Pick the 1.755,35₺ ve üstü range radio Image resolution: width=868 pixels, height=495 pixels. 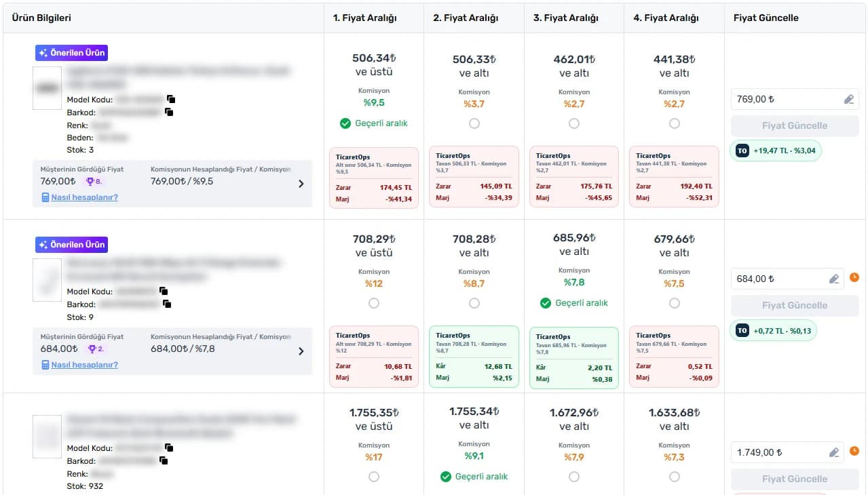pos(374,477)
